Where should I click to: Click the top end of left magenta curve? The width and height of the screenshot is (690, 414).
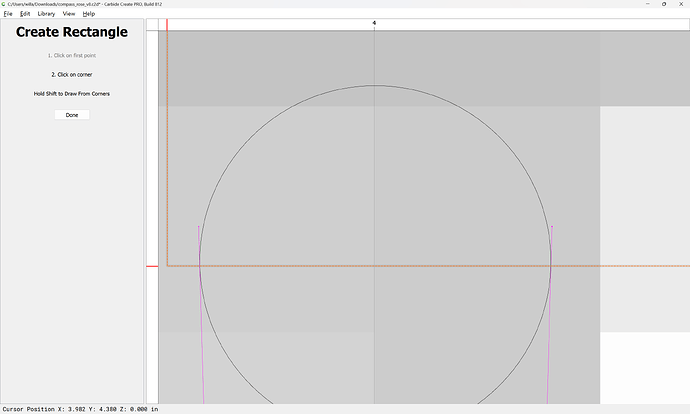coord(198,227)
